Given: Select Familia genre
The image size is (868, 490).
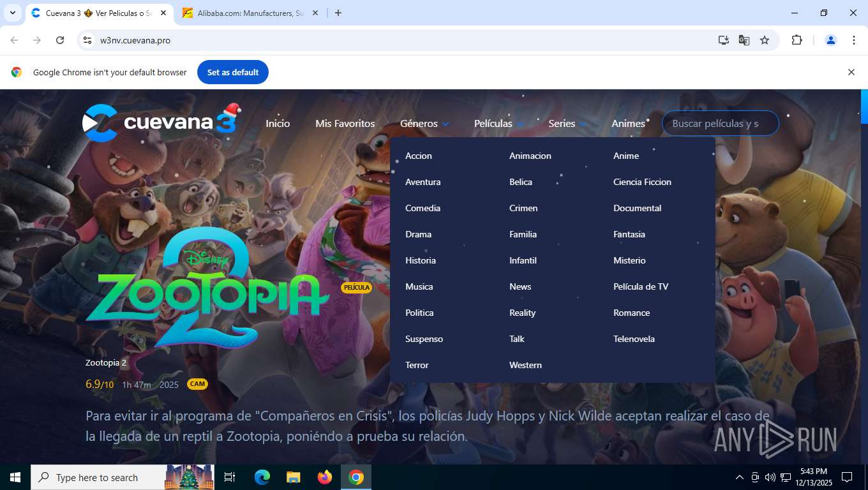Looking at the screenshot, I should (523, 234).
